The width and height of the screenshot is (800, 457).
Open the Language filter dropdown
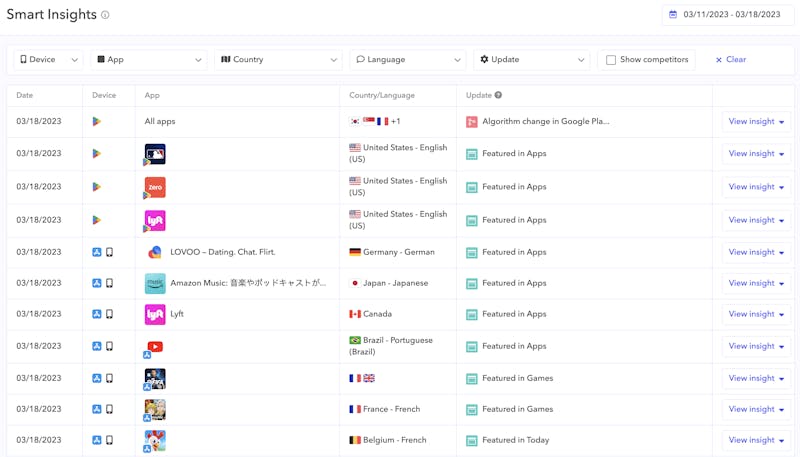408,60
